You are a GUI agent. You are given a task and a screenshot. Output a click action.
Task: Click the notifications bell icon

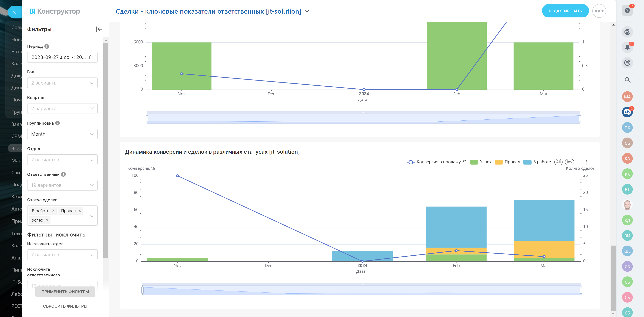click(627, 47)
